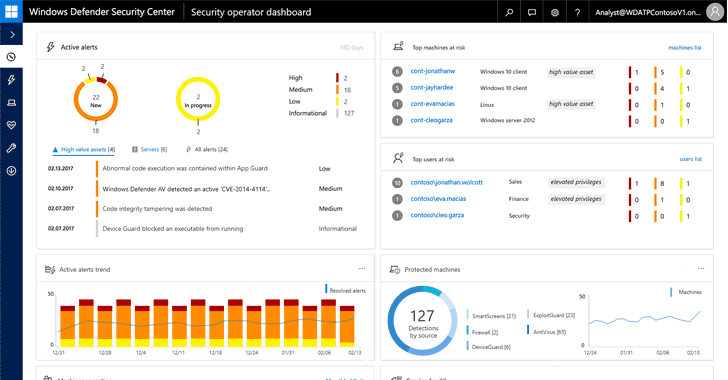Open the search icon in top bar
Screen dimensions: 728x380
click(x=509, y=13)
